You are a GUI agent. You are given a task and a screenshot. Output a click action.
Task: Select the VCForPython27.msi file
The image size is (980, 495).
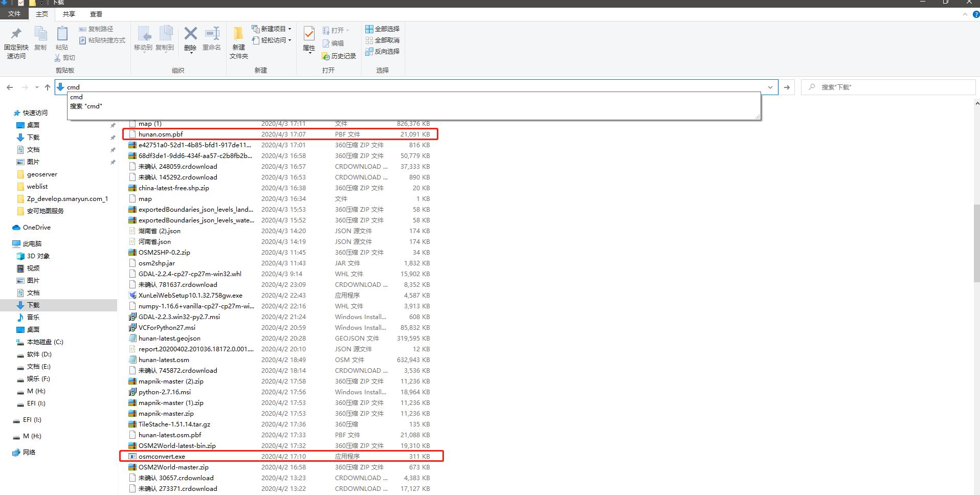click(280, 328)
